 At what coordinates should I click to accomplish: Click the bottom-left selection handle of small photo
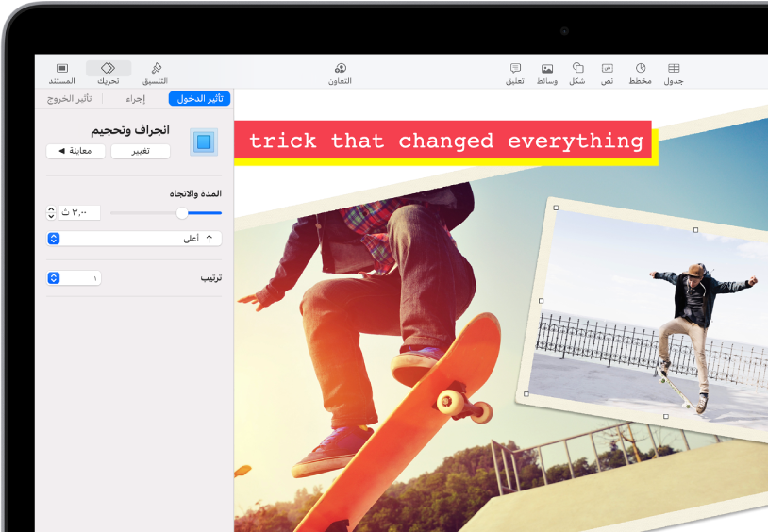[526, 394]
